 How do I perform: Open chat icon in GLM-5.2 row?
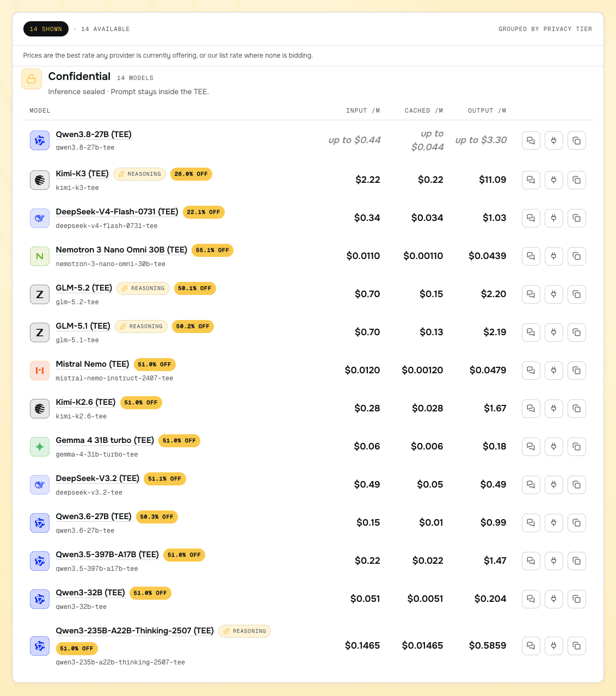[x=531, y=294]
